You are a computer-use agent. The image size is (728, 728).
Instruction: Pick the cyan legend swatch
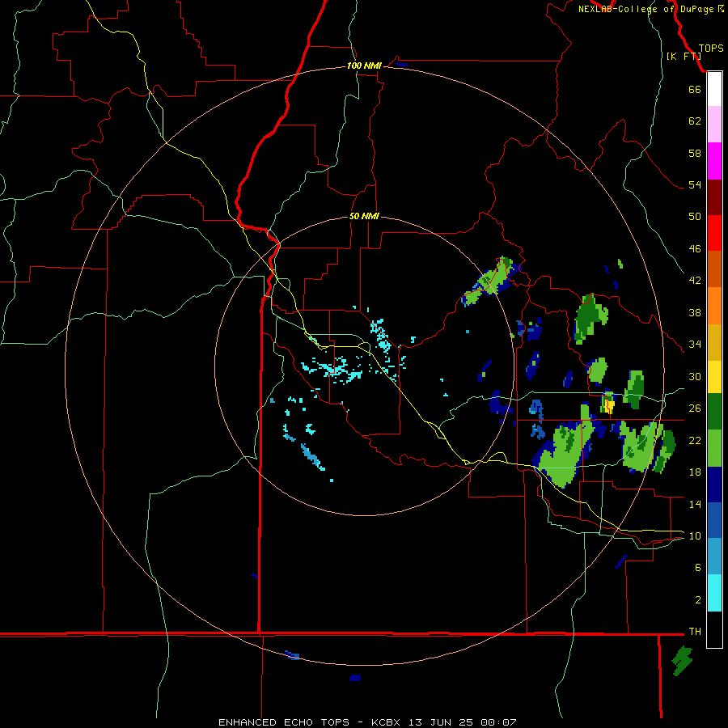714,593
